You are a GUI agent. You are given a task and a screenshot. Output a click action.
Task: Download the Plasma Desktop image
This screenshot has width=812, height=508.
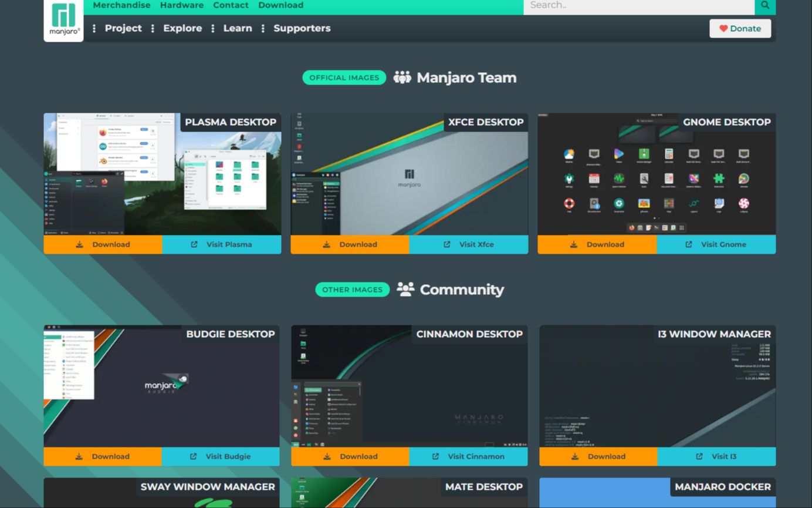pos(103,244)
